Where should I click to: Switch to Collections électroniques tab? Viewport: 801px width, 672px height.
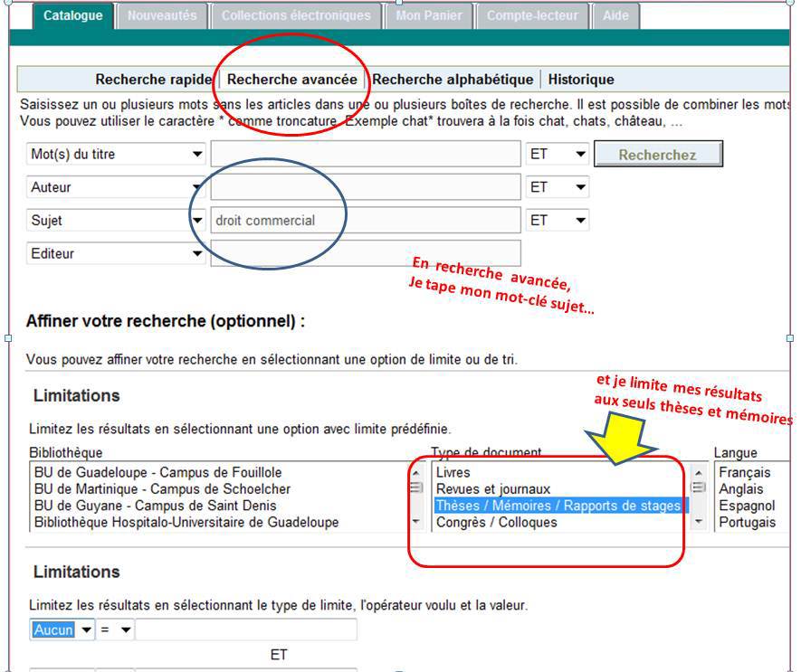tap(296, 15)
